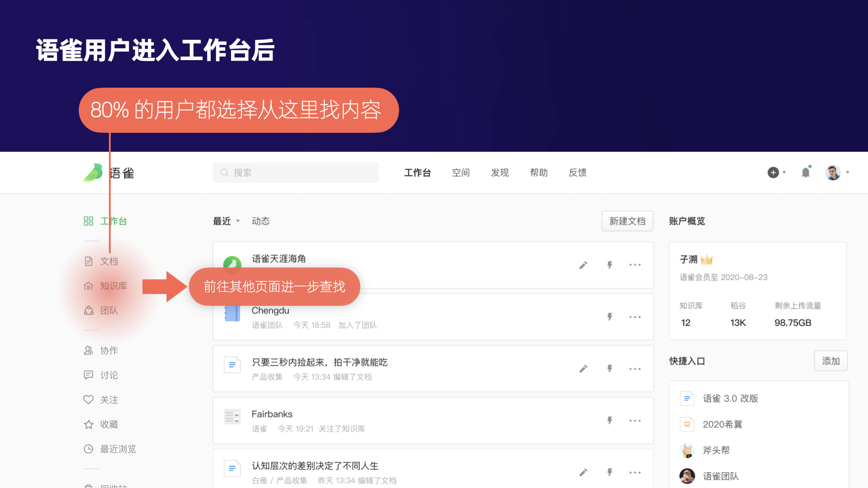Open 讨论 in the sidebar
868x488 pixels.
(x=108, y=375)
